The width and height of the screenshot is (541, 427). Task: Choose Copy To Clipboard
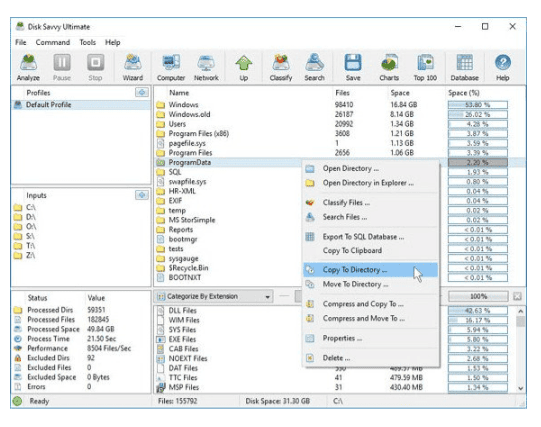pos(371,250)
